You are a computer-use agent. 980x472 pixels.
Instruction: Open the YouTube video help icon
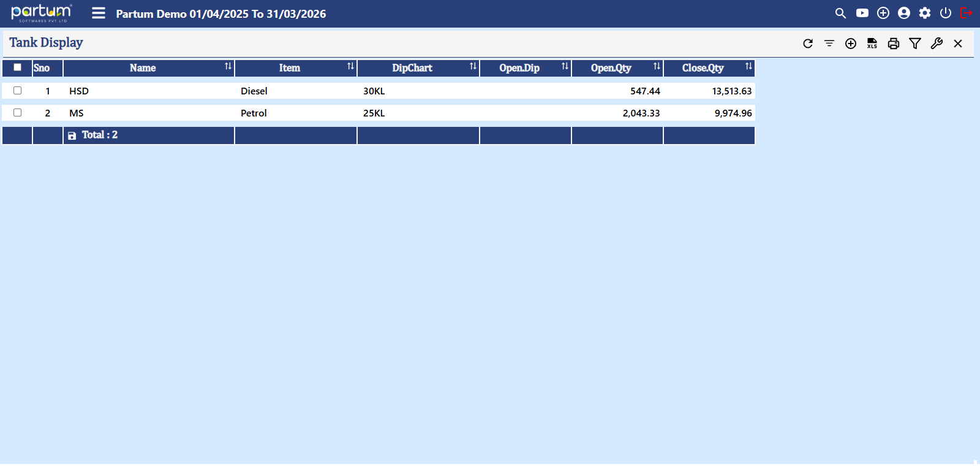click(862, 13)
